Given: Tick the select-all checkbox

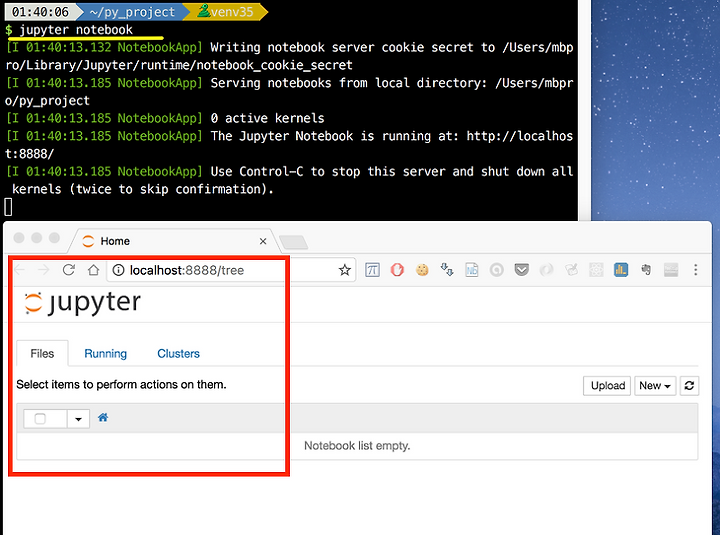Looking at the screenshot, I should click(40, 419).
